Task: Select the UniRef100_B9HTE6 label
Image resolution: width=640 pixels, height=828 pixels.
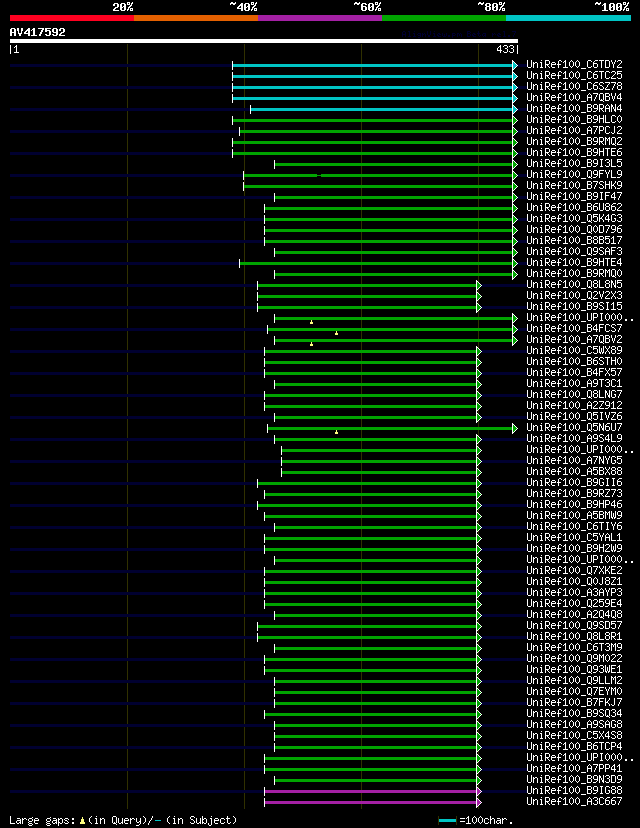Action: pos(574,152)
